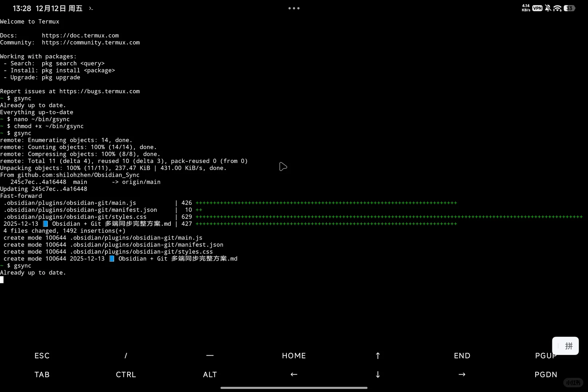Tap the Termux terminal icon in status bar

point(91,8)
